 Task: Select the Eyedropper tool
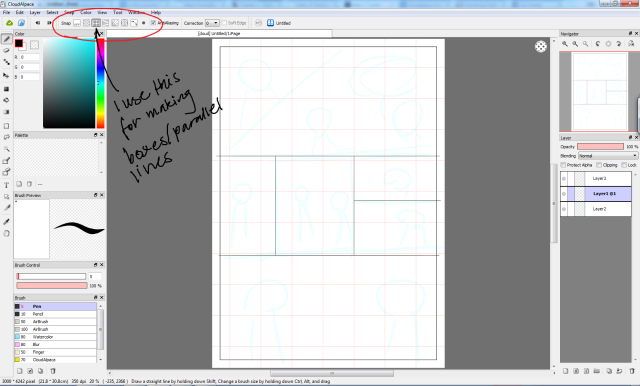click(x=6, y=222)
